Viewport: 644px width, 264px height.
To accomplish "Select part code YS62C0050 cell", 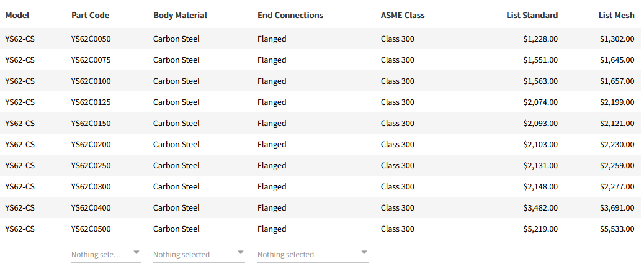I will pos(91,39).
